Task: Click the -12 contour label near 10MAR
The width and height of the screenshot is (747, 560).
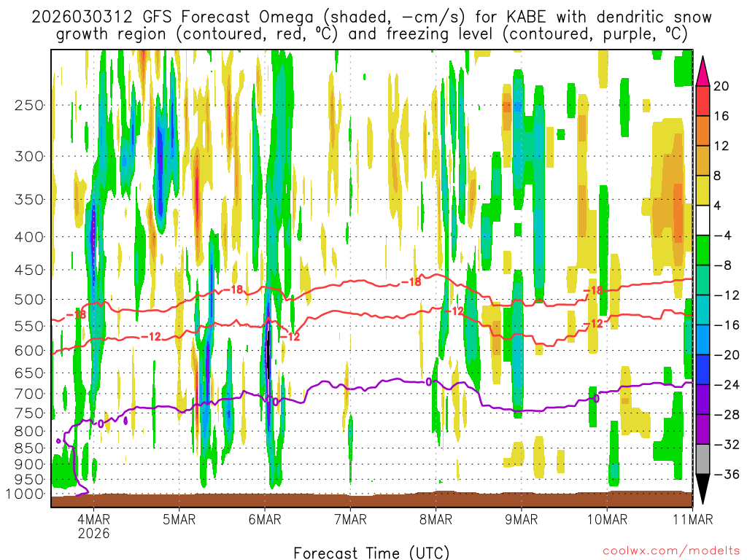Action: (x=593, y=324)
